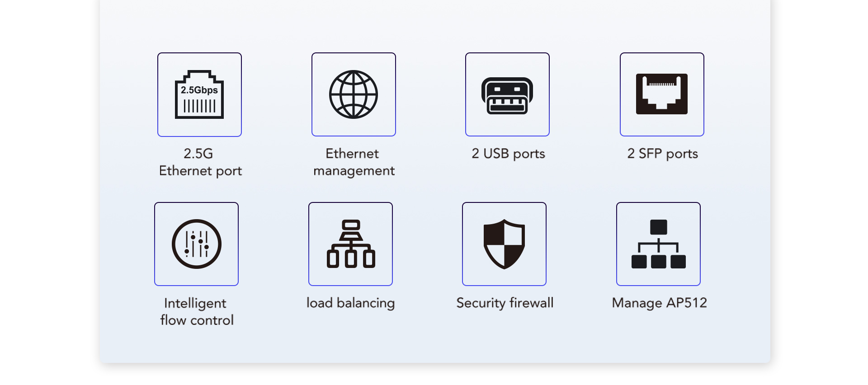
Task: Click the 2.5Gbps Ethernet jack icon
Action: point(199,94)
